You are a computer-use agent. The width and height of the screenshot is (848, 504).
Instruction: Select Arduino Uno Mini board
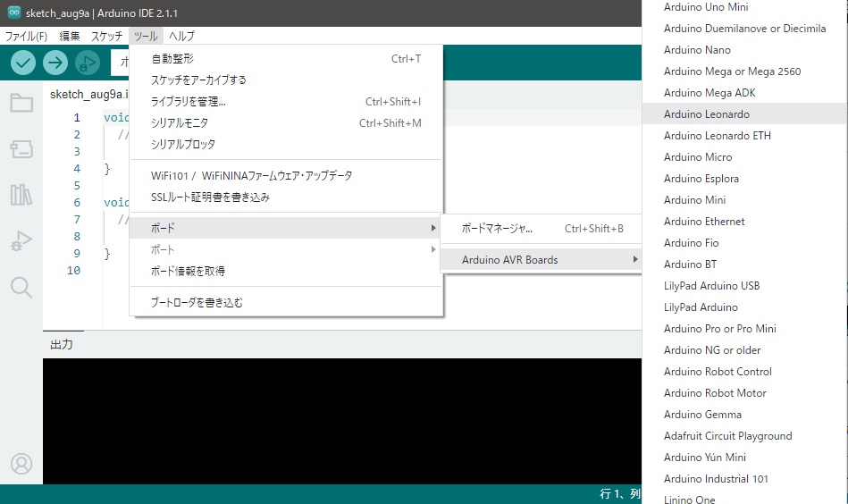tap(744, 7)
